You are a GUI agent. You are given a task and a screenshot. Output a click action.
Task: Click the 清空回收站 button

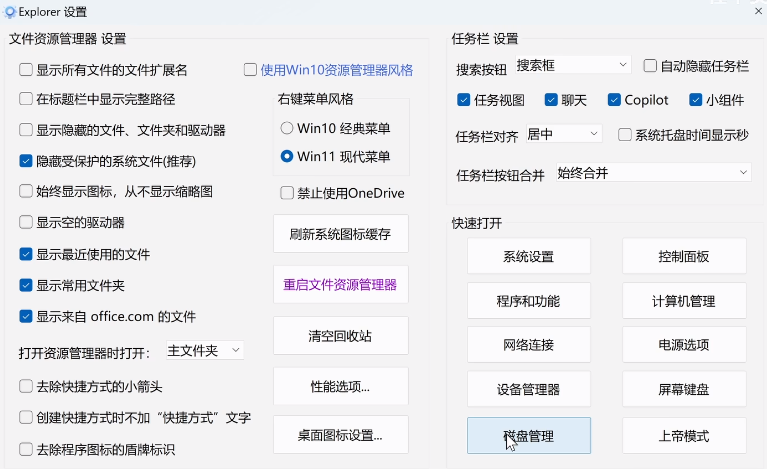tap(341, 336)
